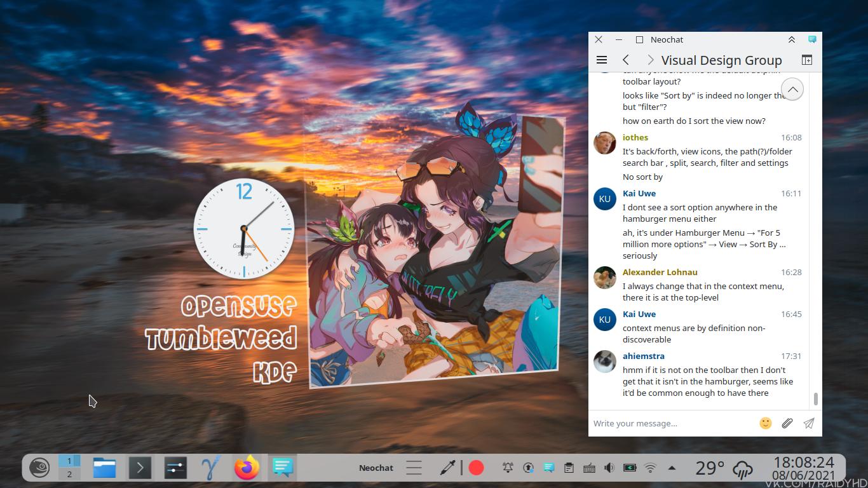
Task: Click the username Alexander Lohnau
Action: click(660, 272)
